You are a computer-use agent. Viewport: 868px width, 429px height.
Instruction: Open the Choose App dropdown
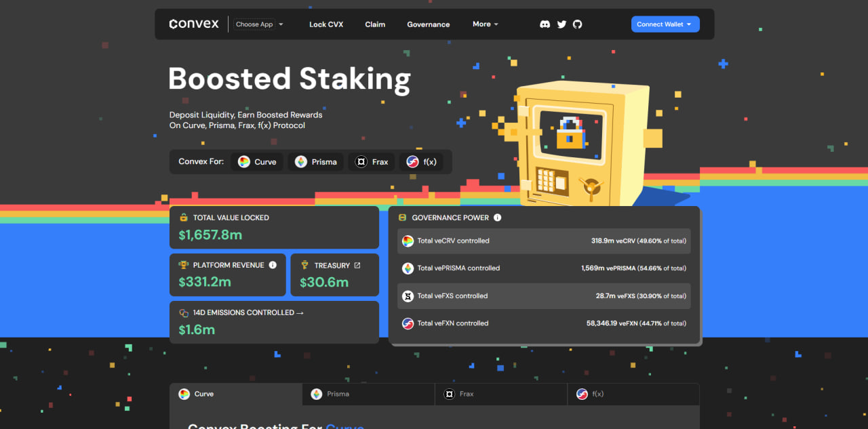259,24
